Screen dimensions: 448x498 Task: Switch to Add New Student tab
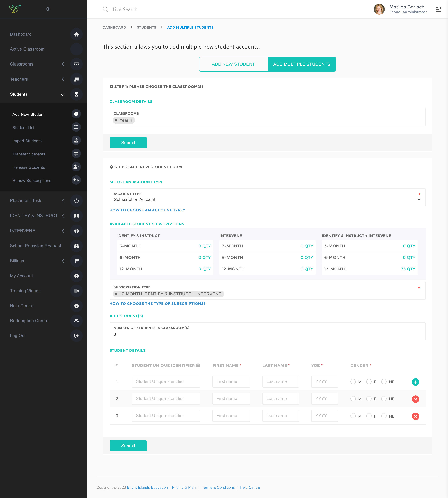coord(233,64)
